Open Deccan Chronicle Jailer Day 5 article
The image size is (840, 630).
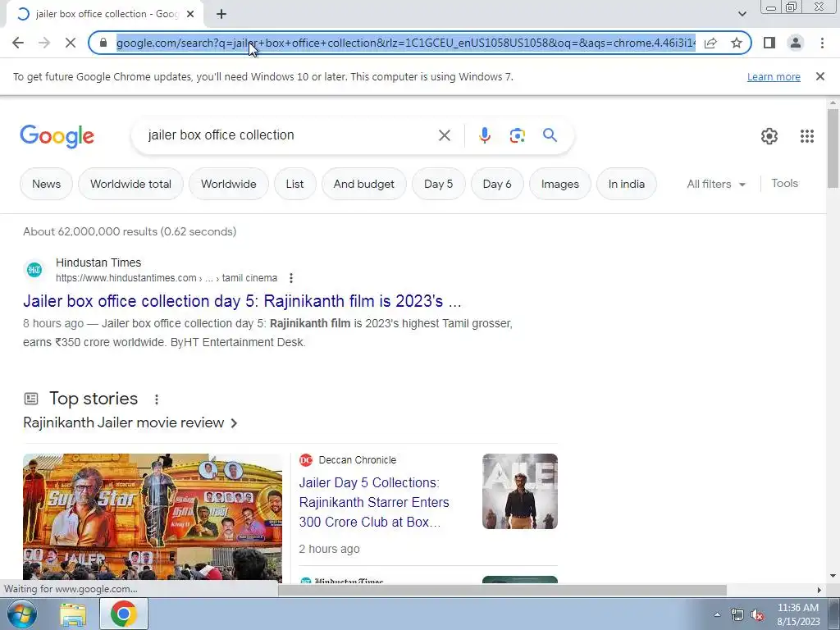pos(374,502)
